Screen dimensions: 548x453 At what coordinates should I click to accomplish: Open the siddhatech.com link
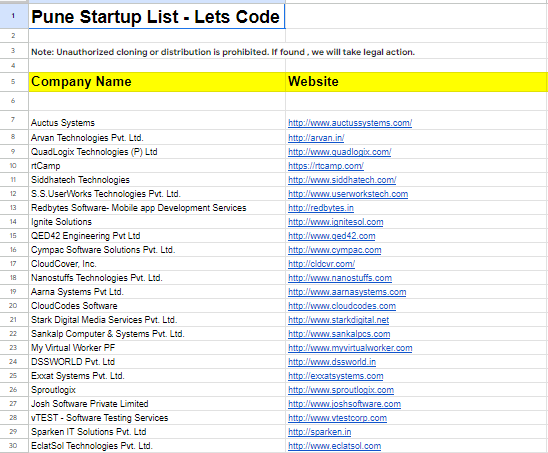pyautogui.click(x=342, y=180)
